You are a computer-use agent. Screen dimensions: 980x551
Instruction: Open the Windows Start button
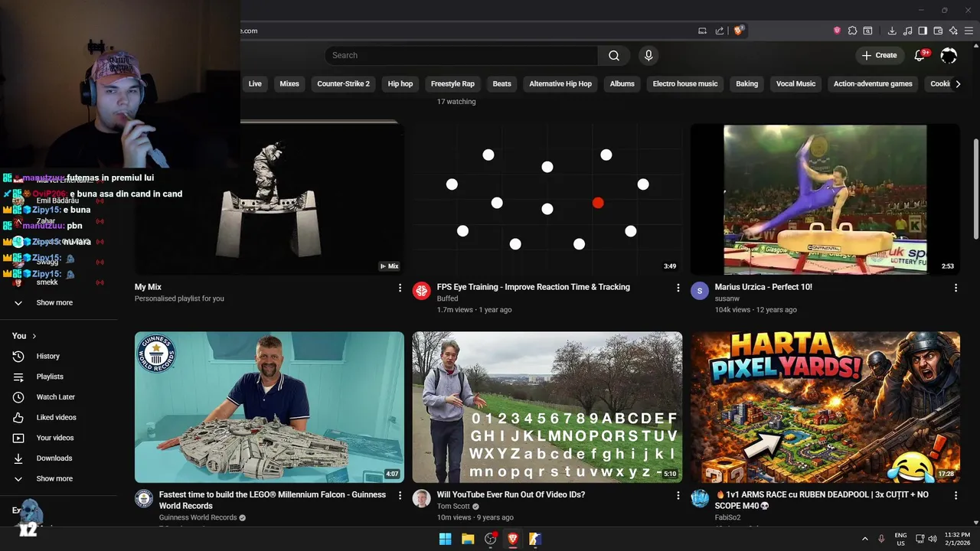tap(445, 539)
